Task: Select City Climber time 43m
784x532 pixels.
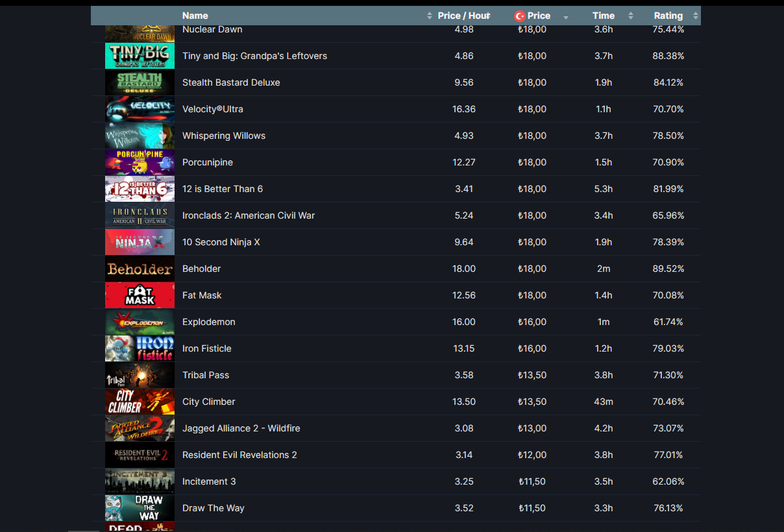Action: pyautogui.click(x=604, y=402)
